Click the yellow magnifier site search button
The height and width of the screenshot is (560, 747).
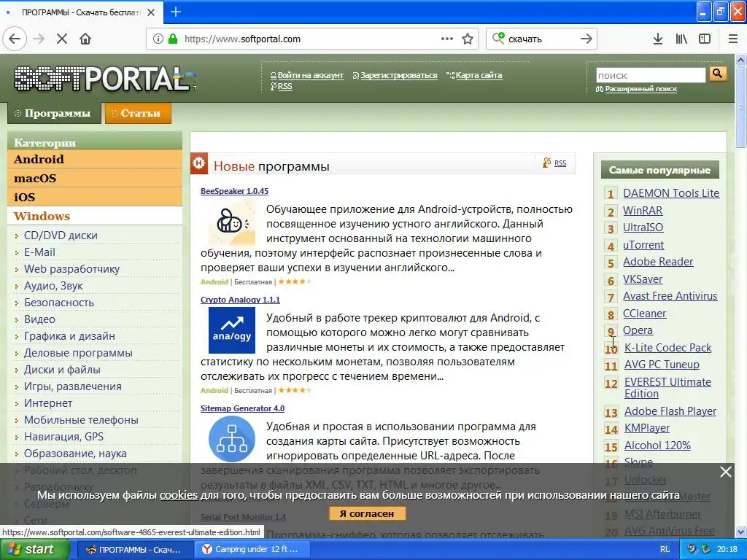tap(718, 74)
